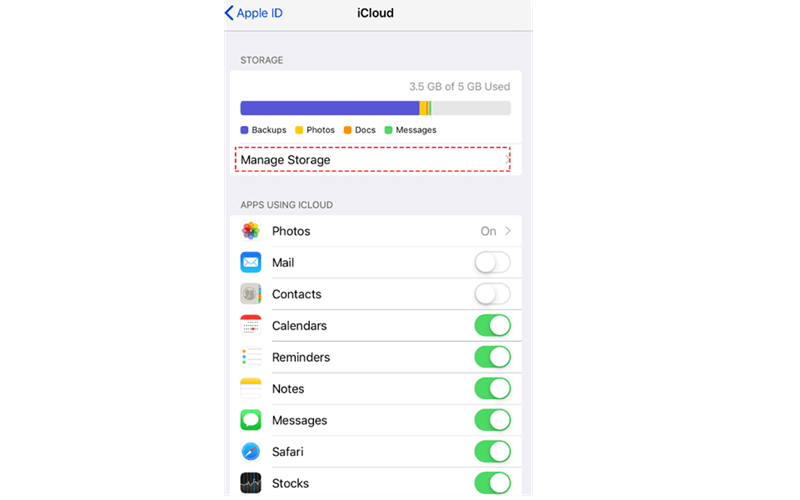Click the purple Backups storage bar segment
Viewport: 800px width, 500px height.
[330, 108]
